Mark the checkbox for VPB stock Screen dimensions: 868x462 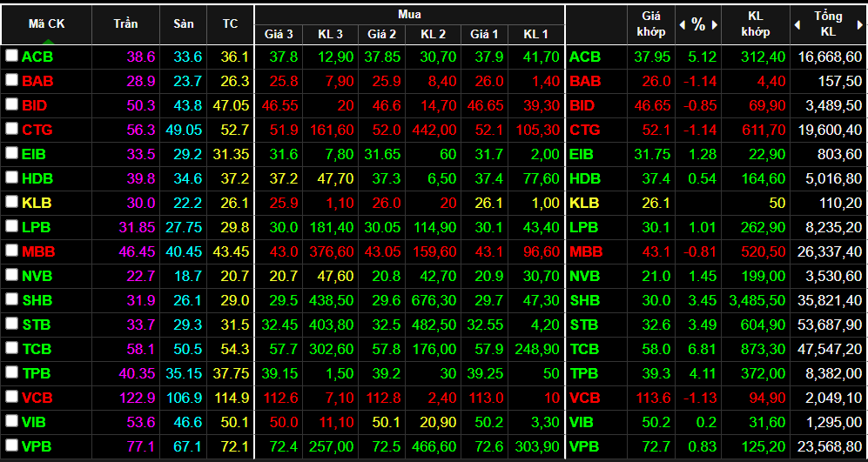click(x=11, y=445)
